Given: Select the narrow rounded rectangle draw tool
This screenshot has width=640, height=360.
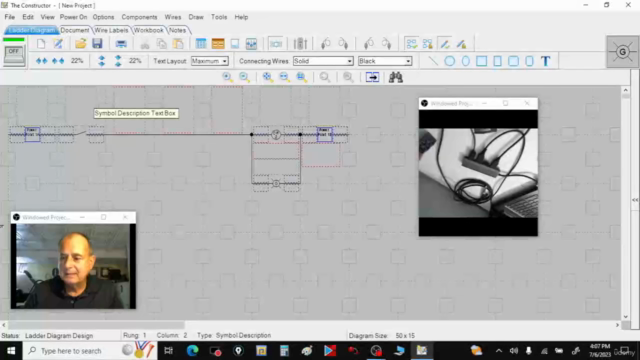Looking at the screenshot, I should [x=529, y=61].
